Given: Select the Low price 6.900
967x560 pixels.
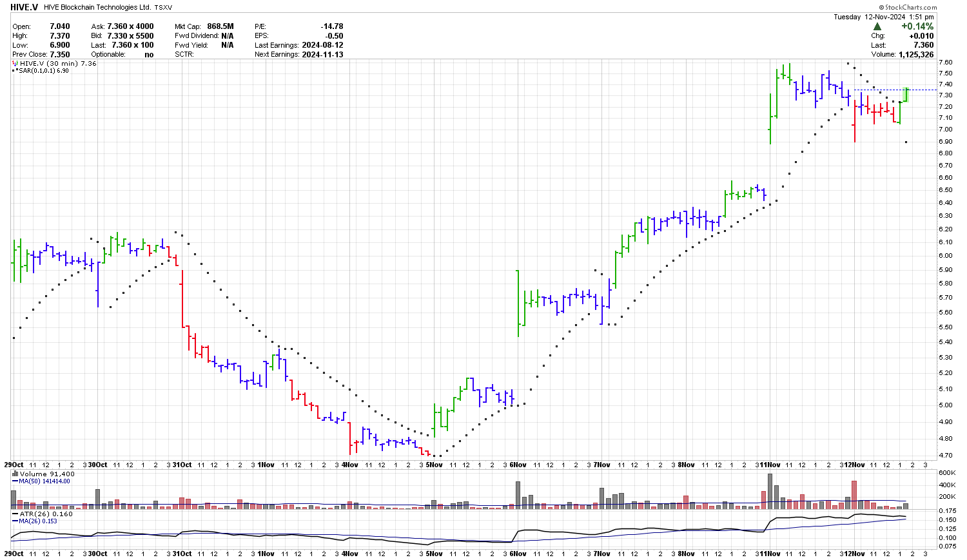Looking at the screenshot, I should click(60, 45).
